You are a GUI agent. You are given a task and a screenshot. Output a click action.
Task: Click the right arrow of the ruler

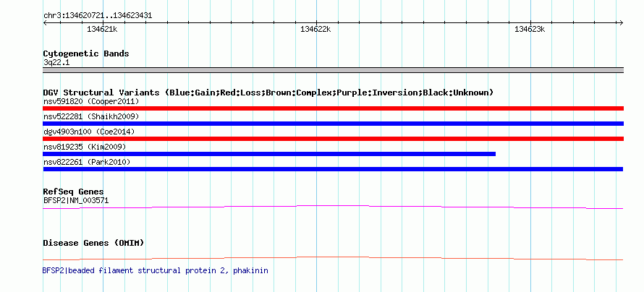pos(621,22)
